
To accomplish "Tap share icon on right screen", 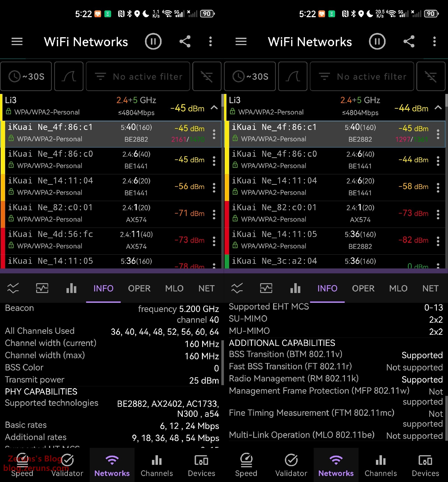I will (x=409, y=42).
